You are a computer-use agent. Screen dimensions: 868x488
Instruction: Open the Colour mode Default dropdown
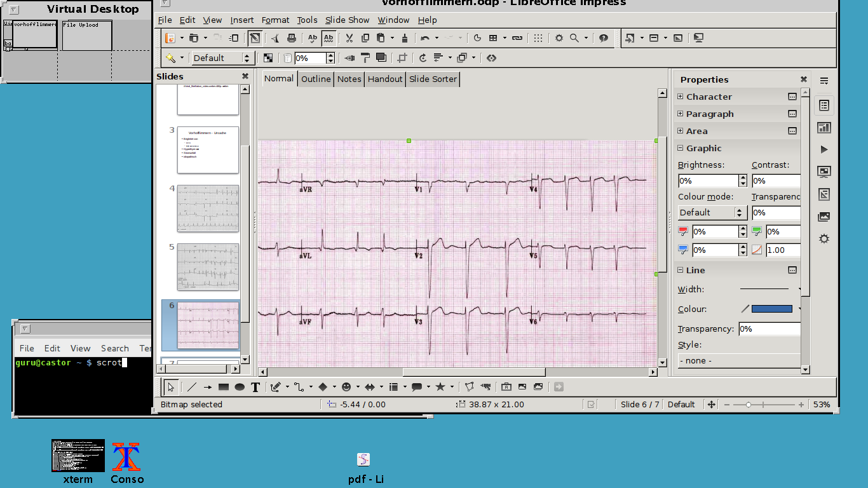(x=712, y=213)
